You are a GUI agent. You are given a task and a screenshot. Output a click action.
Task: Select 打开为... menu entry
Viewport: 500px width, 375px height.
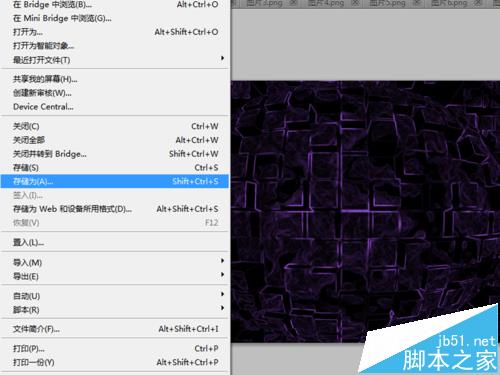[115, 32]
